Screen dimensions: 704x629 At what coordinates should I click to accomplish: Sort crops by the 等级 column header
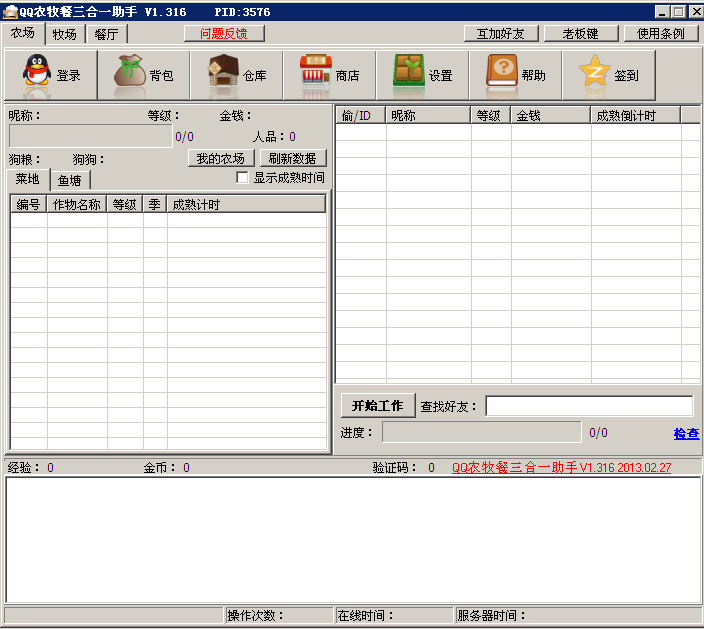125,204
